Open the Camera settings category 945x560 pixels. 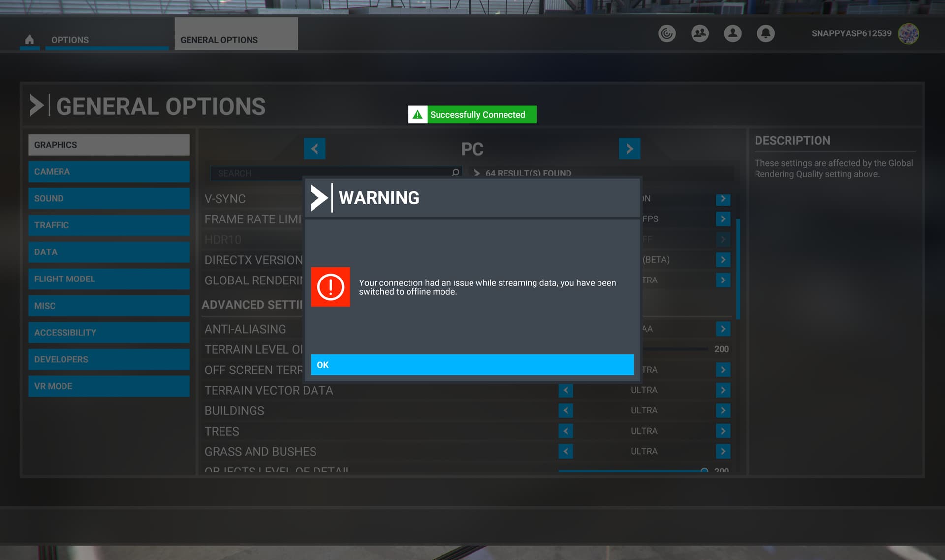(109, 172)
